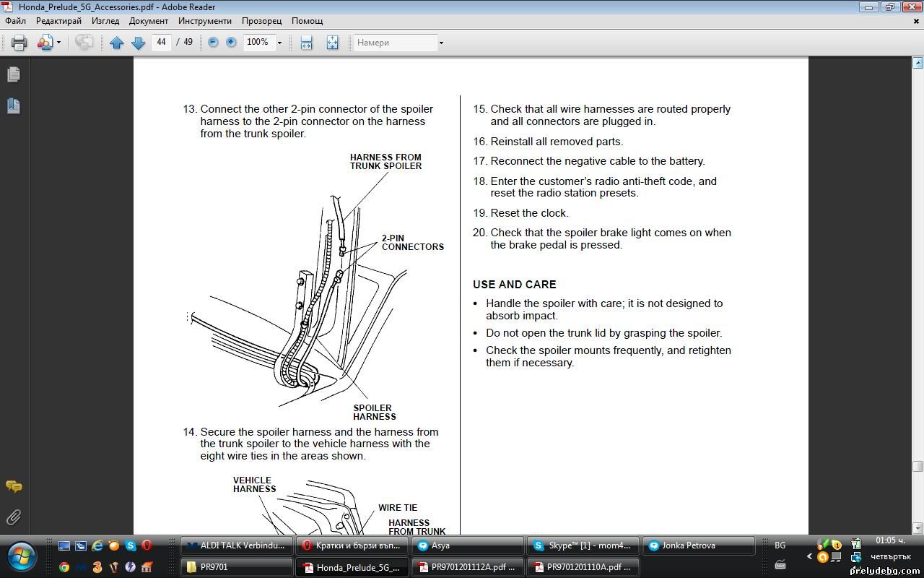Open the Инструменти menu
Screen dimensions: 924x578
pyautogui.click(x=204, y=21)
